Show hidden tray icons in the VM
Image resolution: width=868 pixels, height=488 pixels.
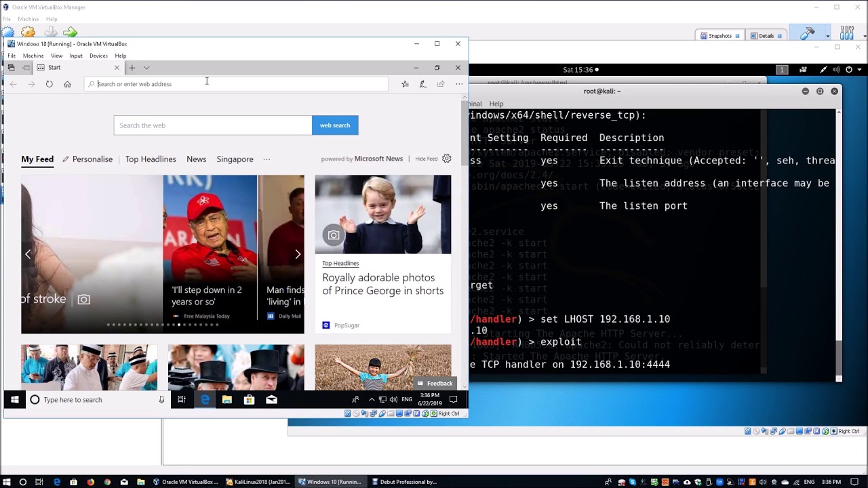[372, 400]
